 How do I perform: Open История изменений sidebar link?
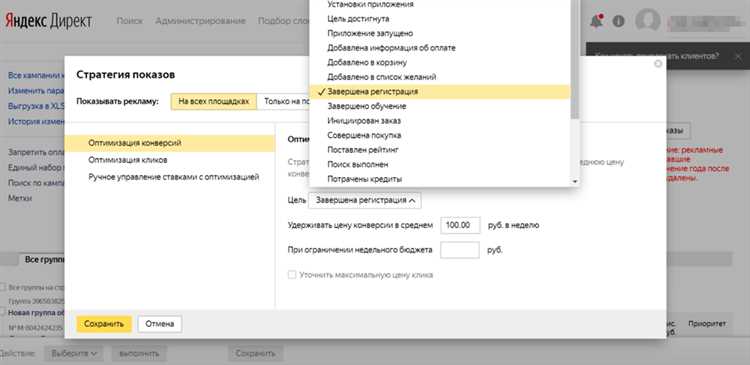coord(36,122)
